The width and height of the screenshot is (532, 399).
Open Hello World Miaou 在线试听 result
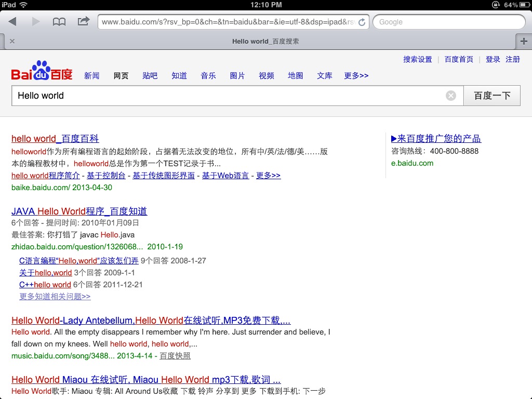pyautogui.click(x=146, y=379)
